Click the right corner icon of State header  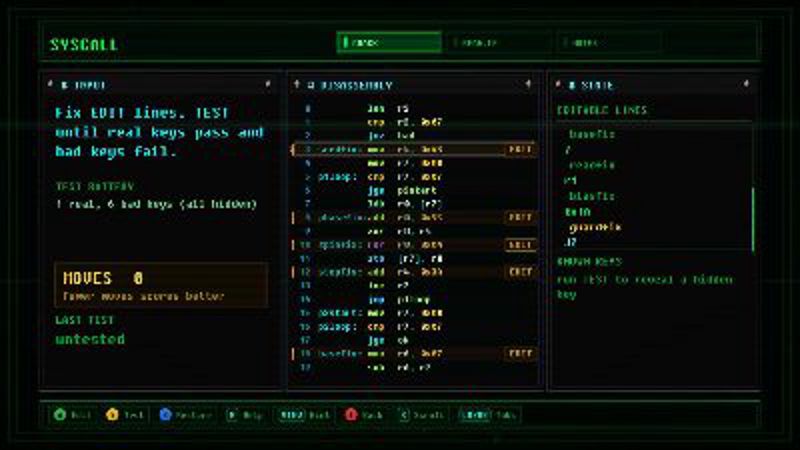pos(746,84)
